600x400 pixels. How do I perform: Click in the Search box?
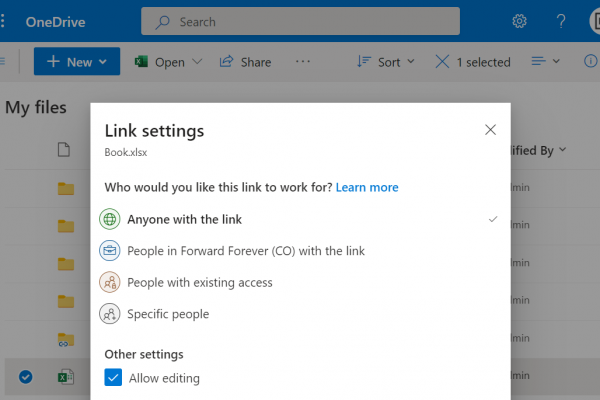[x=316, y=21]
